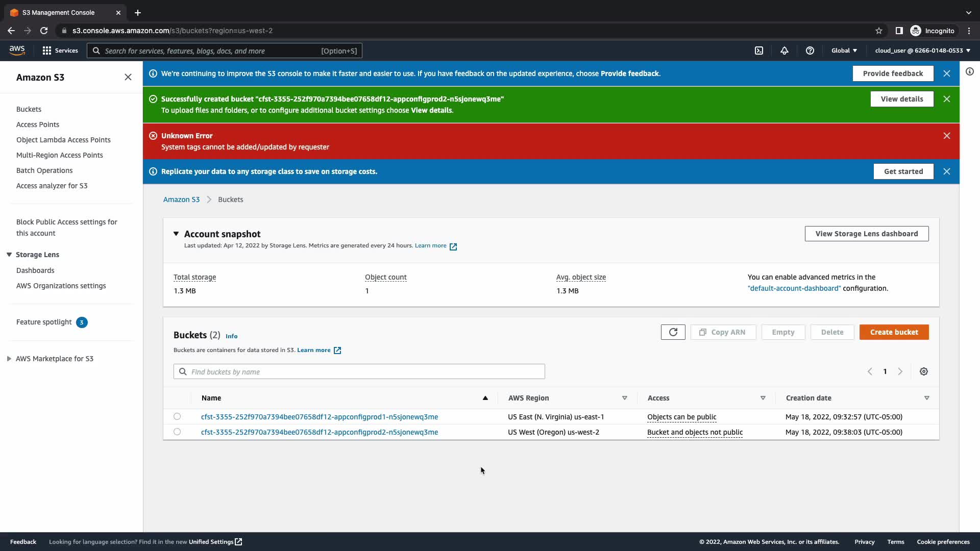The image size is (980, 551).
Task: Dismiss the Unknown Error red banner
Action: pos(947,136)
